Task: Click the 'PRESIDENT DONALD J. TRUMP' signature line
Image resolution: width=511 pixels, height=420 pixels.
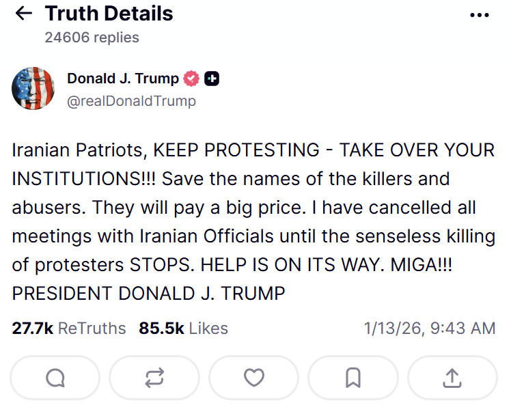Action: point(148,294)
